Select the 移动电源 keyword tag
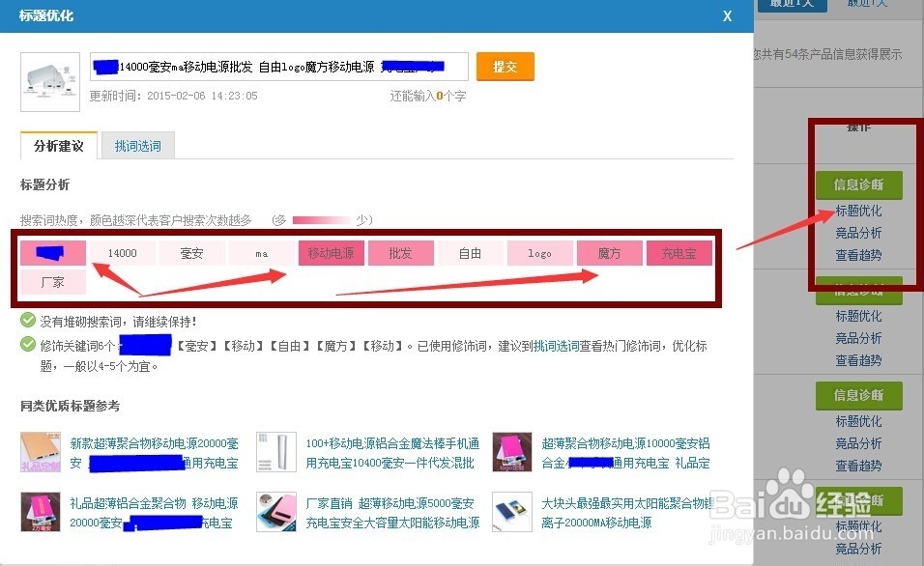924x566 pixels. (x=331, y=252)
